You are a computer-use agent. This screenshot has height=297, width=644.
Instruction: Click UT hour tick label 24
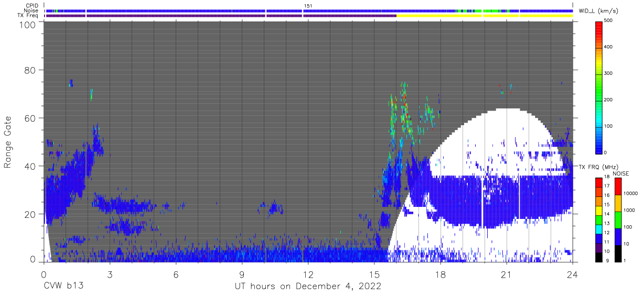coord(572,274)
